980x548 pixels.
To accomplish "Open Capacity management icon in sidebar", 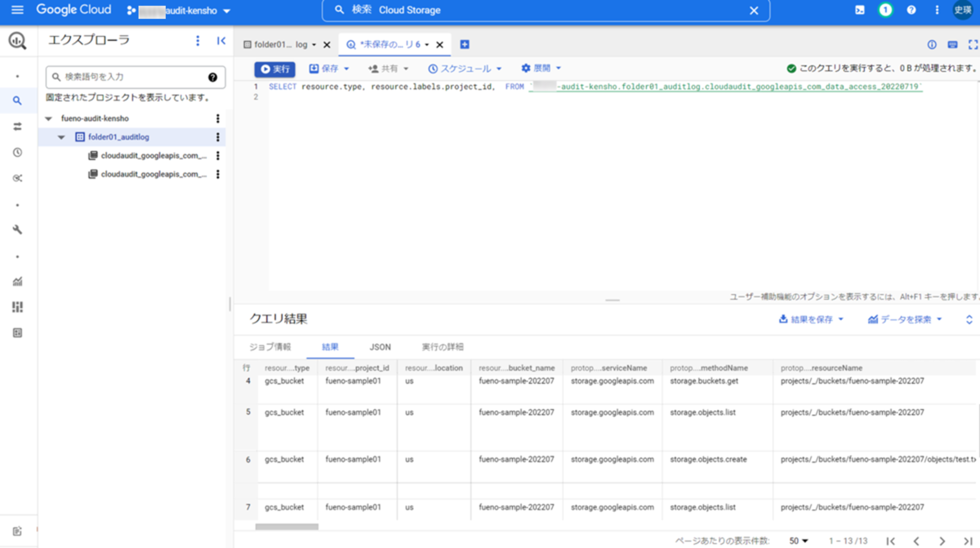I will (x=17, y=307).
